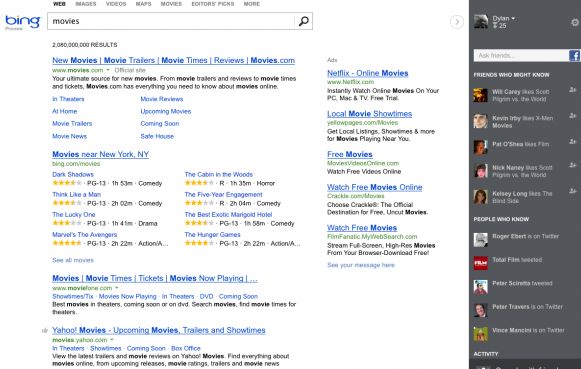Open the Movie Reviews sublink
The height and width of the screenshot is (369, 581).
(162, 99)
